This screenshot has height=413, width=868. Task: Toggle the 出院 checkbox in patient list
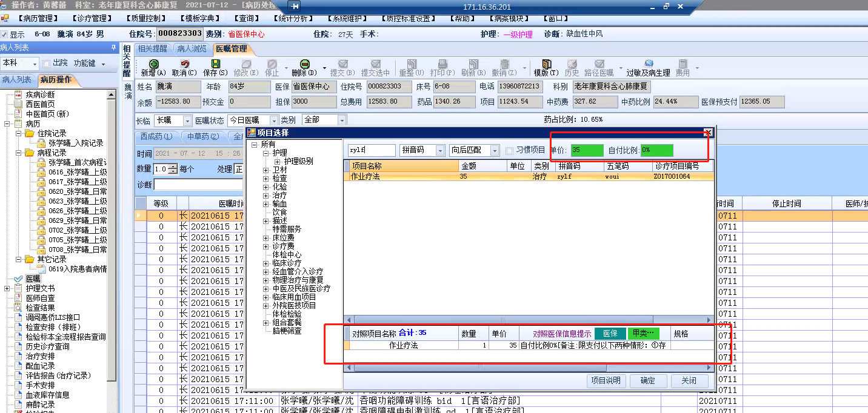[47, 63]
